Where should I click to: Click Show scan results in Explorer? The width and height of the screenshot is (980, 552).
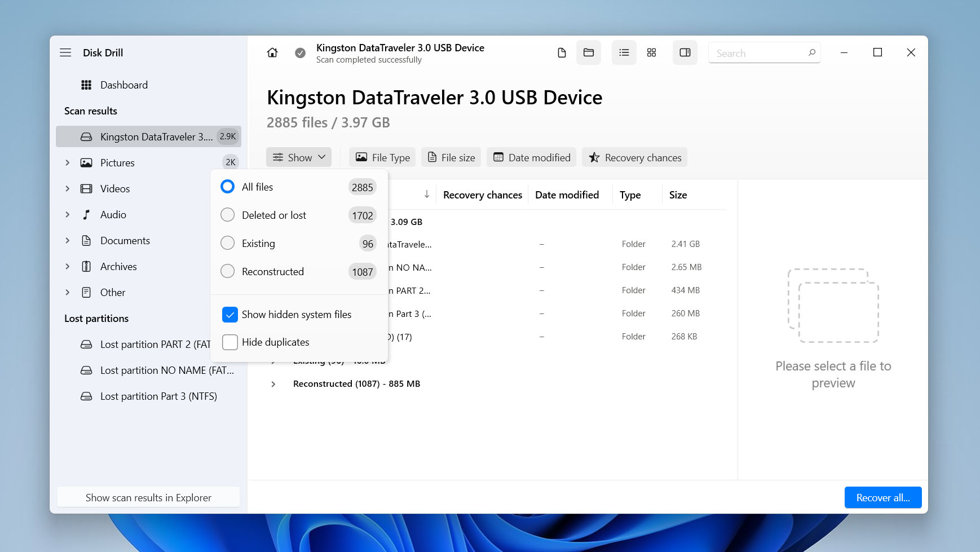click(148, 497)
